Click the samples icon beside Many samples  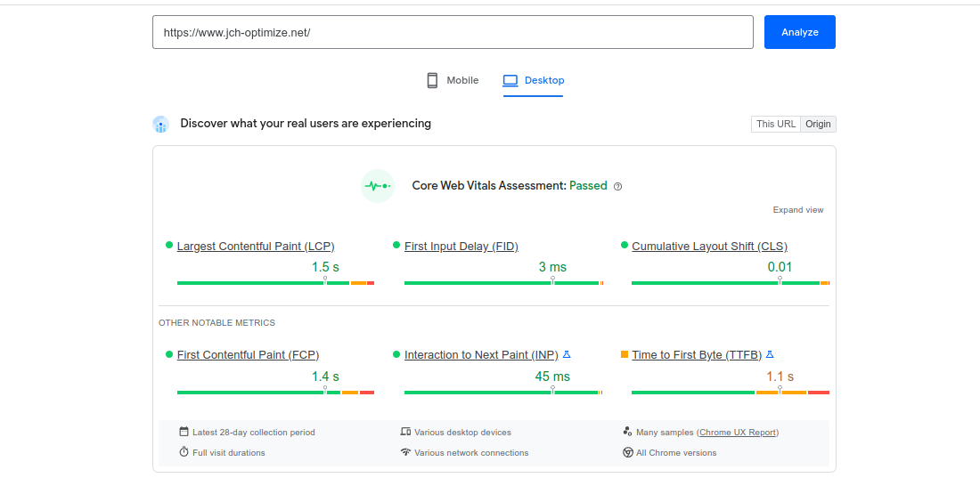pos(627,432)
